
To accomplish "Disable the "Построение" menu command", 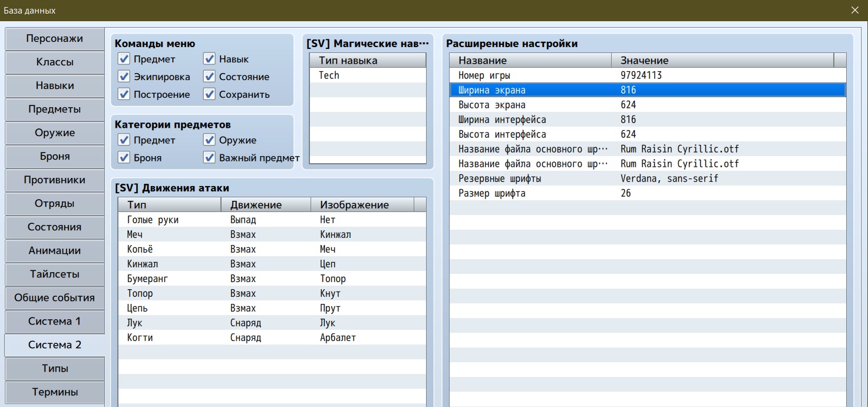I will tap(124, 94).
